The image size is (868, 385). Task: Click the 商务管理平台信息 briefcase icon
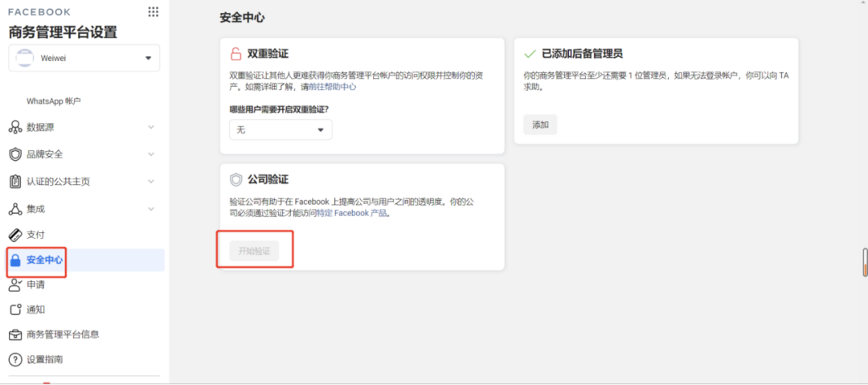pos(15,334)
